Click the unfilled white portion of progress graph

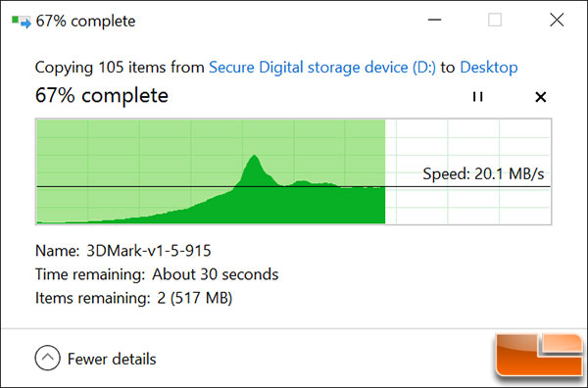[468, 171]
